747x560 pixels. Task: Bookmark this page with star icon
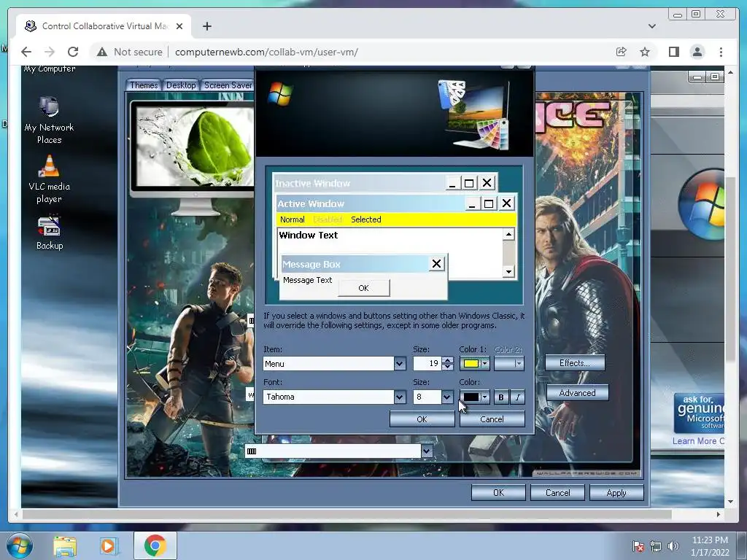(x=645, y=52)
